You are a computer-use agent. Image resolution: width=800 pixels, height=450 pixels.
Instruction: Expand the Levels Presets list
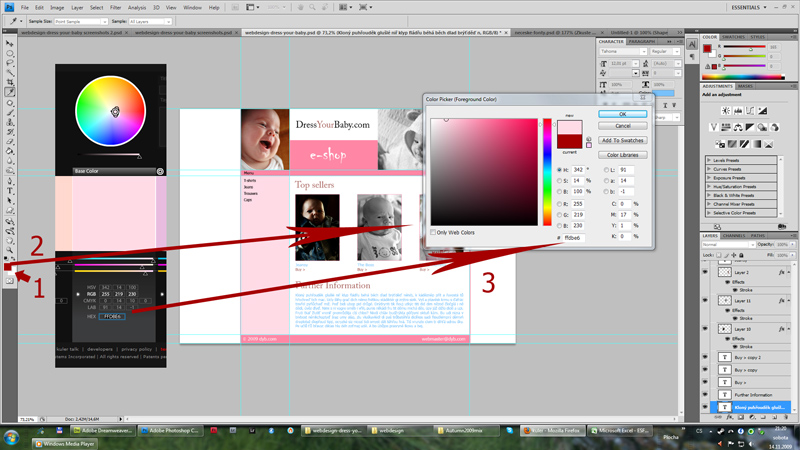click(x=711, y=160)
